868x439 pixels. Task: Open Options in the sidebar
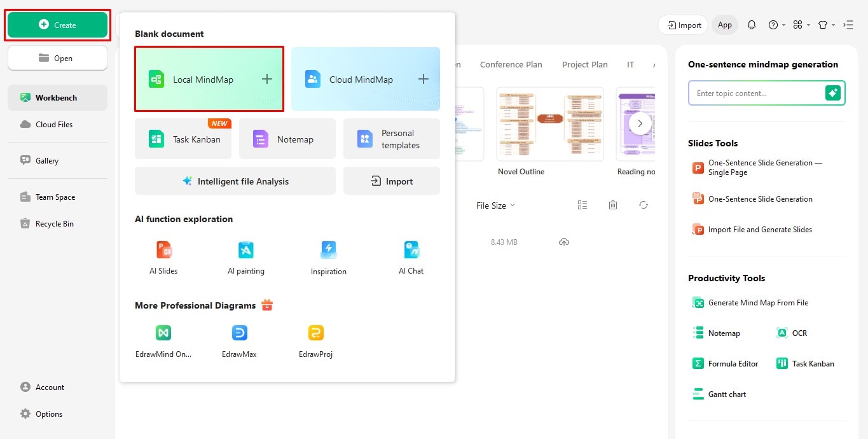point(41,414)
